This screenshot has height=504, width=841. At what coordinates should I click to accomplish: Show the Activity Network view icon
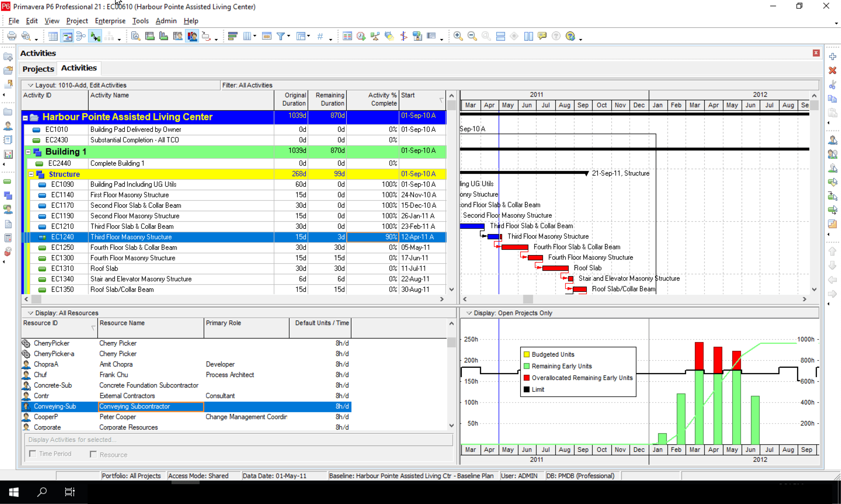click(81, 36)
